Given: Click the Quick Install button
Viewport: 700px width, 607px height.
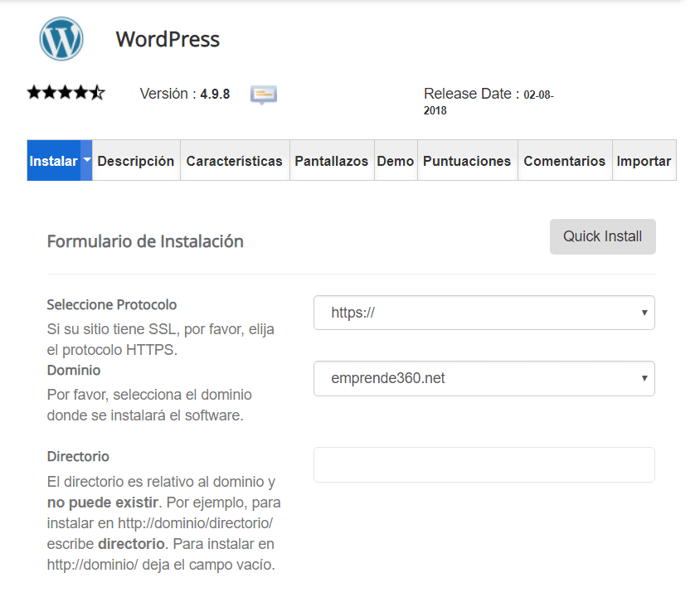Looking at the screenshot, I should click(x=602, y=236).
